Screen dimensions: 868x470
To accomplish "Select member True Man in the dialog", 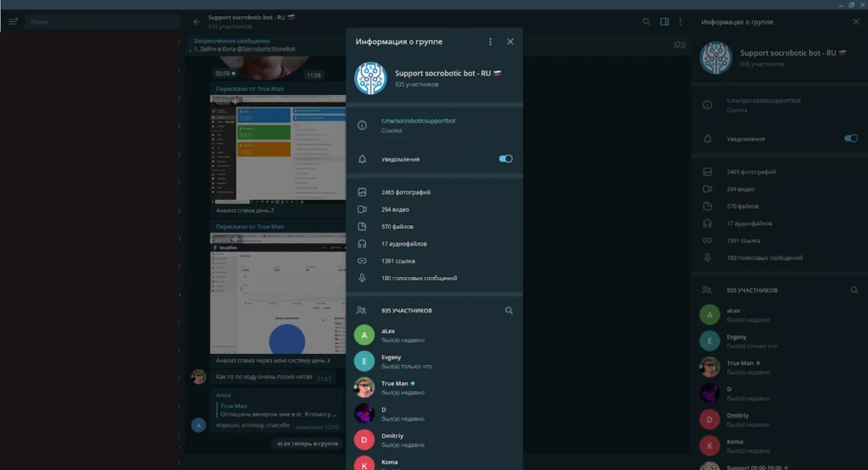I will (434, 387).
